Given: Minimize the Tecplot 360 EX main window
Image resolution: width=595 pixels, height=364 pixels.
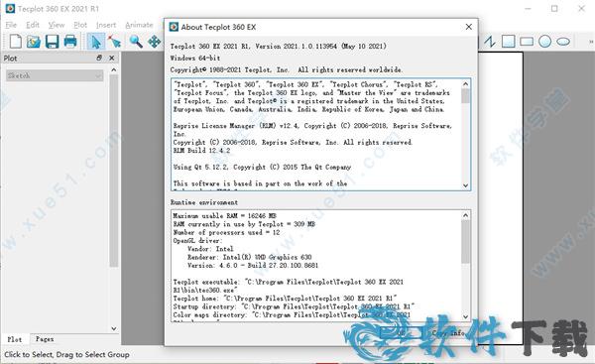Looking at the screenshot, I should point(528,8).
